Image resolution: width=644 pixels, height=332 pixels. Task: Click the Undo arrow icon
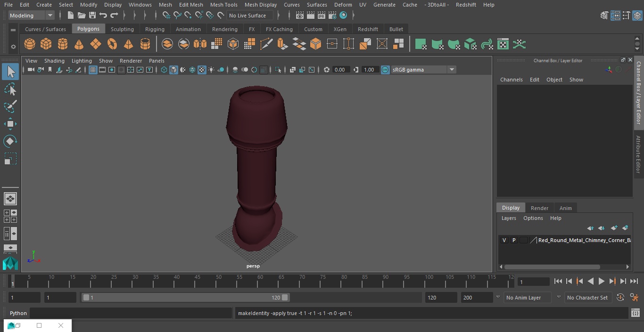(103, 16)
